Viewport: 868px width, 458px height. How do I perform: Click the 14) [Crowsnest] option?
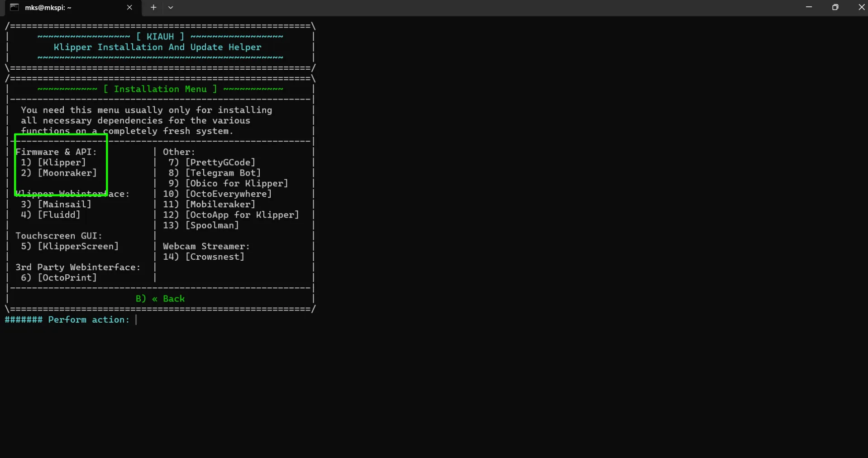click(204, 257)
